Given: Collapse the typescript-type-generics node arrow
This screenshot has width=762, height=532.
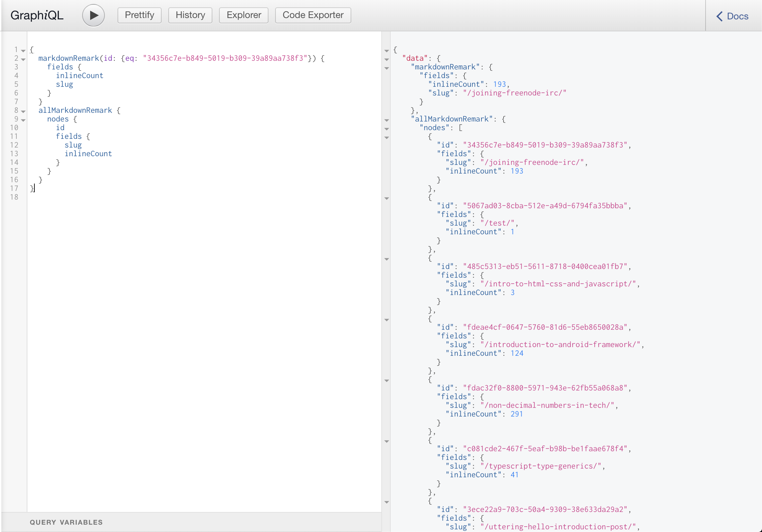Looking at the screenshot, I should click(x=387, y=441).
